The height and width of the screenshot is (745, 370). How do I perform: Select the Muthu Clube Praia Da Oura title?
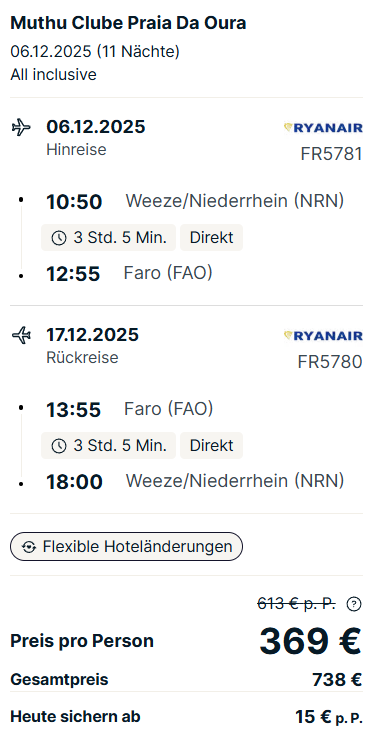128,23
